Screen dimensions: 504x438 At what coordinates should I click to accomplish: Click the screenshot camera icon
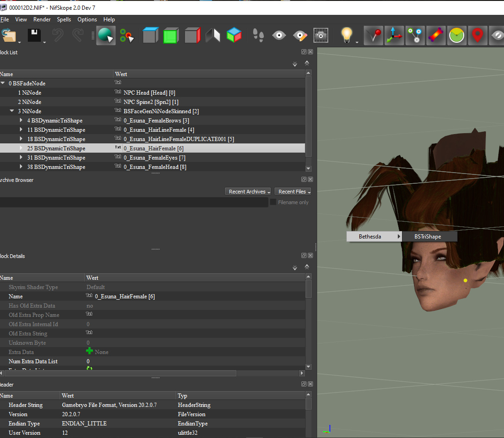point(321,35)
